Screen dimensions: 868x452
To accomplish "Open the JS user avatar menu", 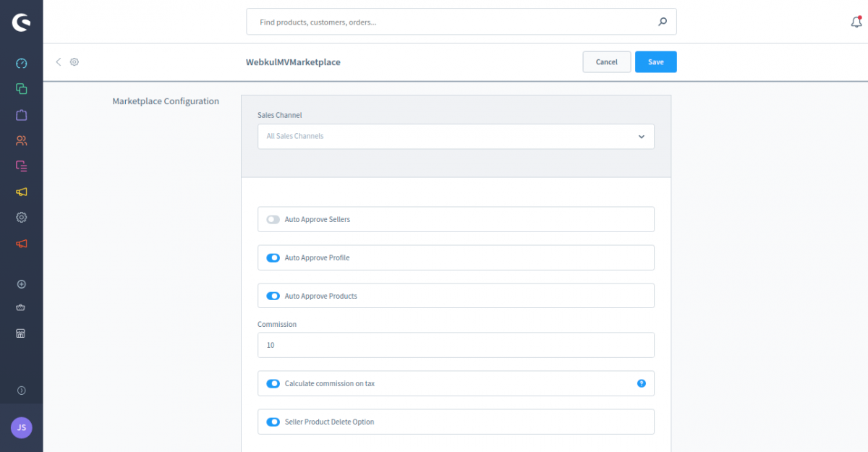I will coord(21,427).
